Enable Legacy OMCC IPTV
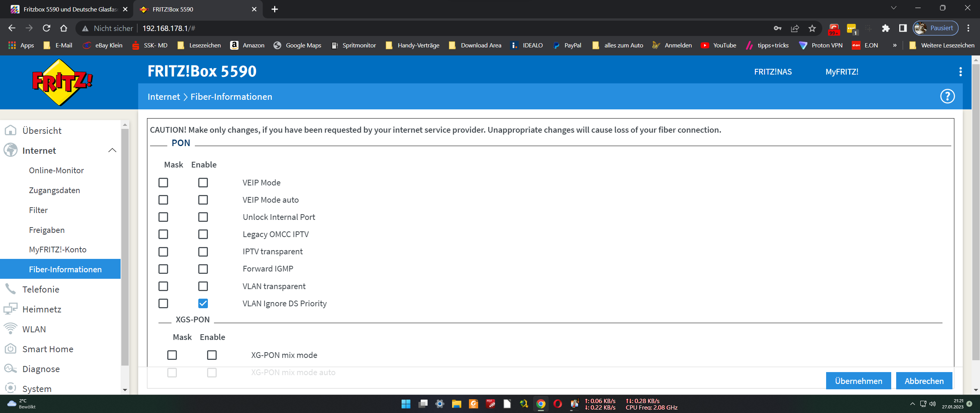 click(203, 234)
